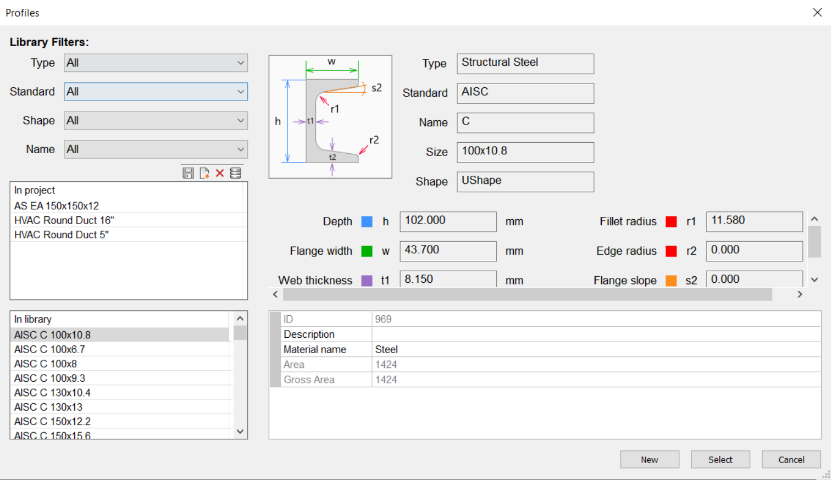Select HVAC Round Duct 5" in project list
The height and width of the screenshot is (480, 831).
(127, 234)
